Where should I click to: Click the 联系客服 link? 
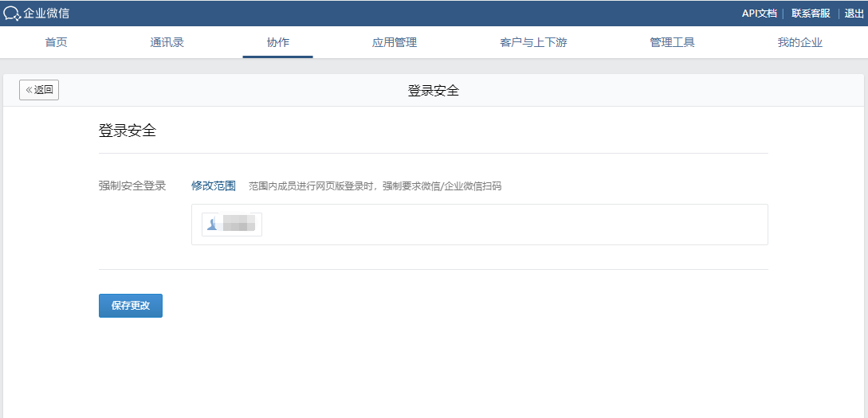coord(811,14)
